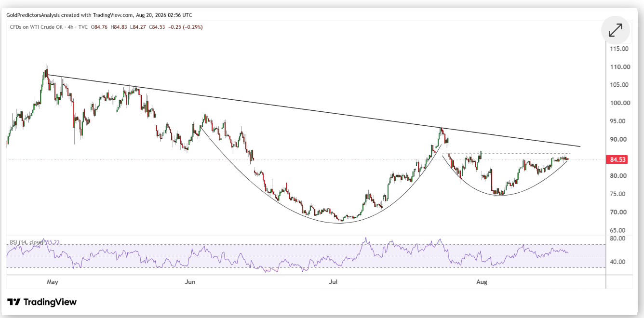Screen dimensions: 644x318
Task: Click the RSI (14, close) indicator label
Action: (26, 242)
